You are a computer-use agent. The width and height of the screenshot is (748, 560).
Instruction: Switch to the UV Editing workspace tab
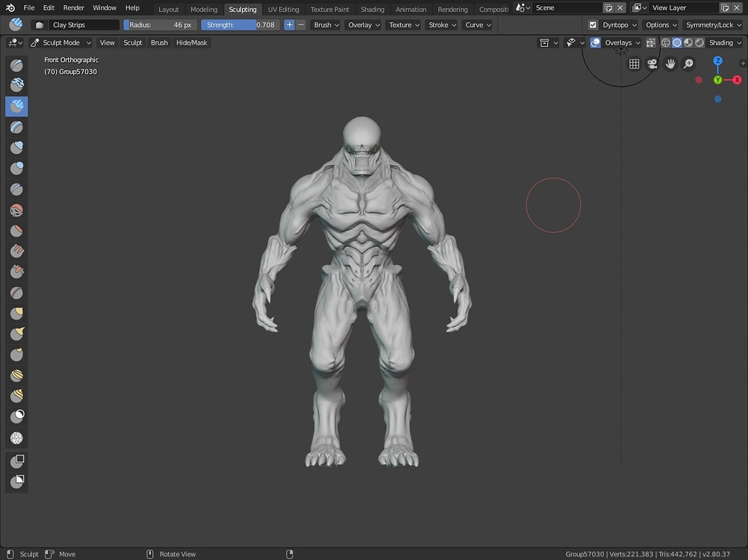(x=283, y=9)
